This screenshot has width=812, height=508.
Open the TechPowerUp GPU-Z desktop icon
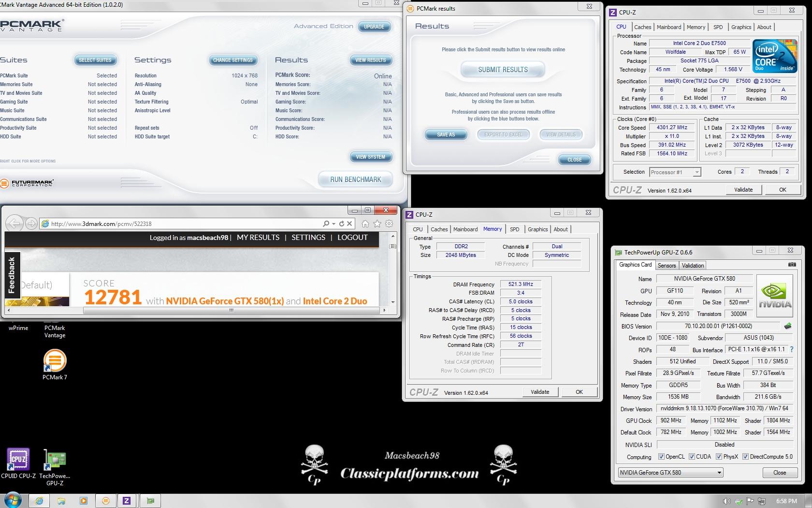tap(55, 467)
